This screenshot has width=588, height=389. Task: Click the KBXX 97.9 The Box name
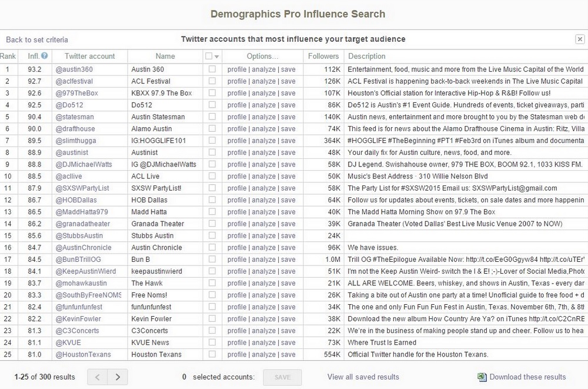[162, 93]
